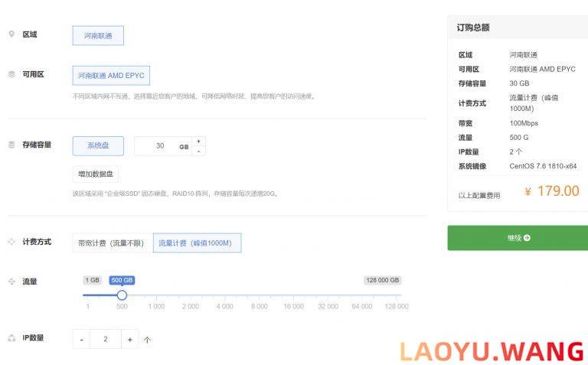The image size is (588, 365).
Task: Click the 500 GB slider tooltip badge
Action: [x=122, y=280]
